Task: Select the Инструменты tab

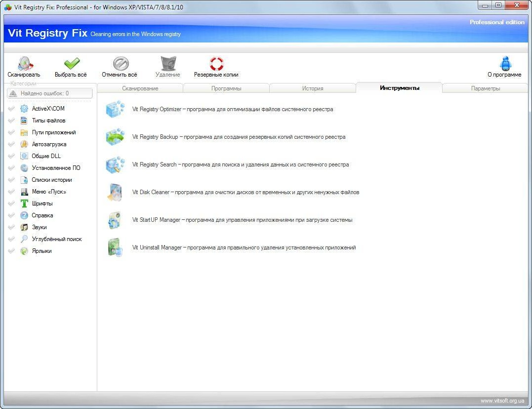Action: click(x=399, y=87)
